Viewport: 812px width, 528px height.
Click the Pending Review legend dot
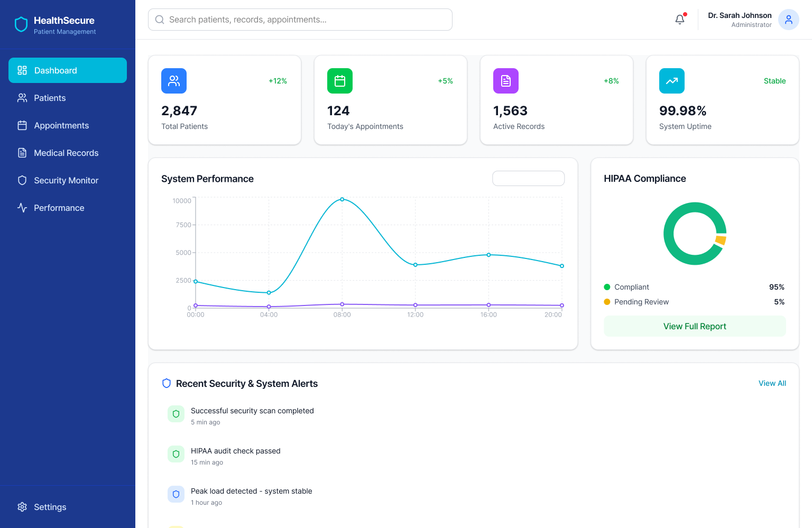tap(607, 302)
